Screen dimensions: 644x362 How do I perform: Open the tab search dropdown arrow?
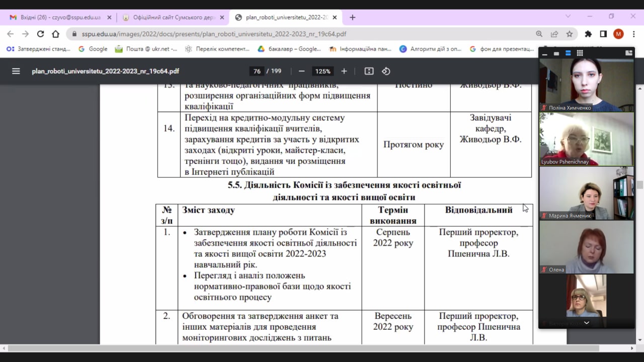[568, 16]
